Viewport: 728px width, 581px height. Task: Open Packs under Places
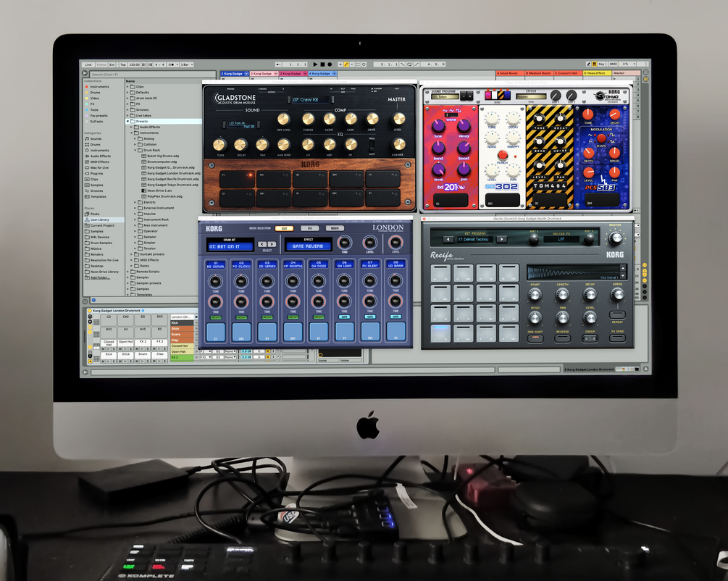93,214
